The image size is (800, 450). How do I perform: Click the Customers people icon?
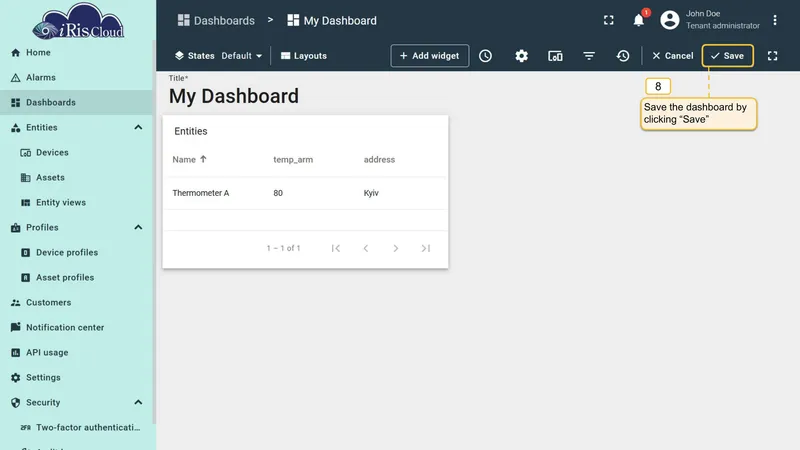click(15, 303)
